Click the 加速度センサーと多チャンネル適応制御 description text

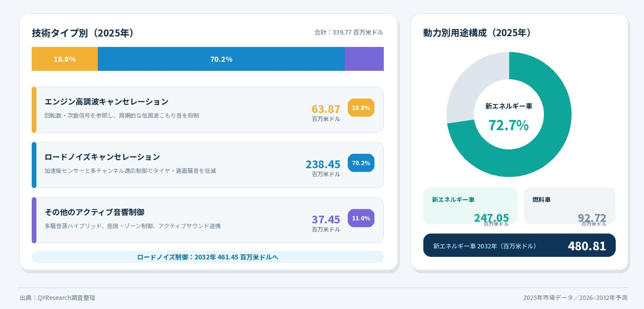click(130, 171)
